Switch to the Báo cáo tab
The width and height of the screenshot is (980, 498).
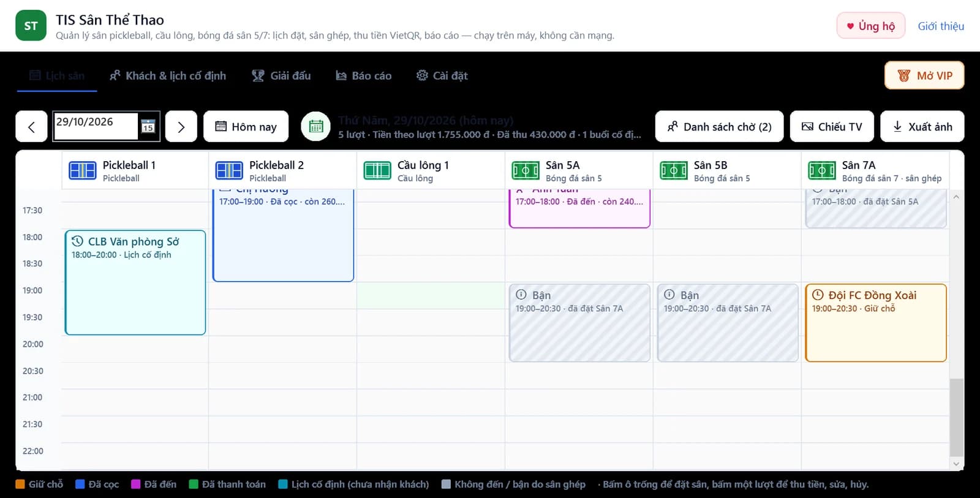pos(364,76)
